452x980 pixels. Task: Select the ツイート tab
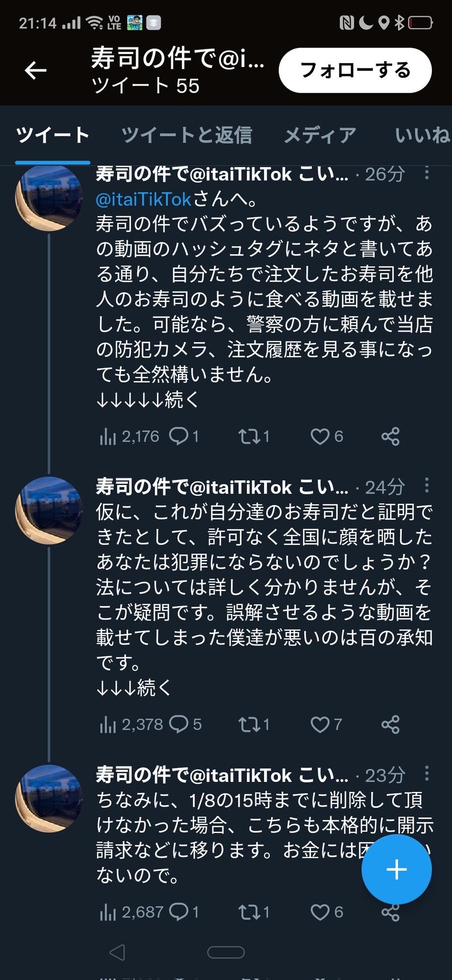(x=53, y=135)
